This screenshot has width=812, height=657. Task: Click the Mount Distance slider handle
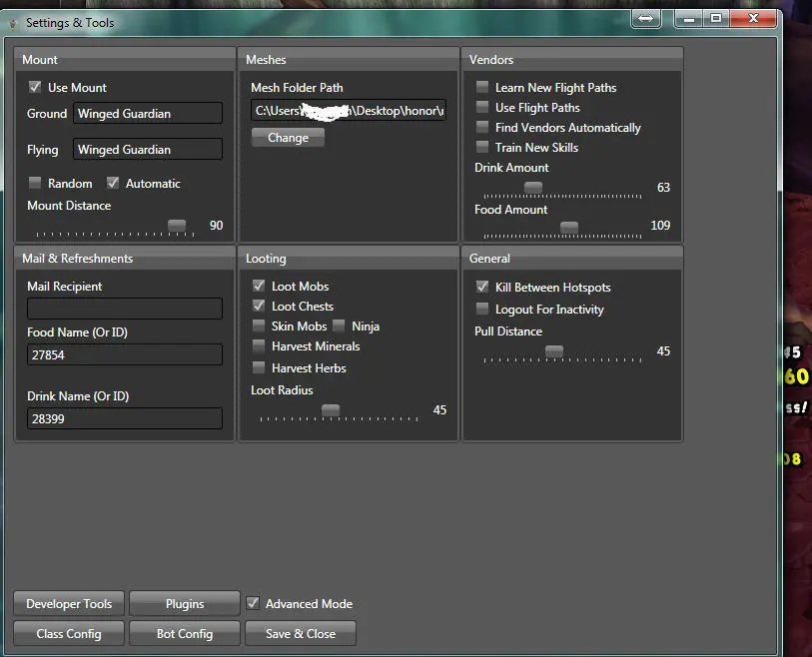coord(177,226)
